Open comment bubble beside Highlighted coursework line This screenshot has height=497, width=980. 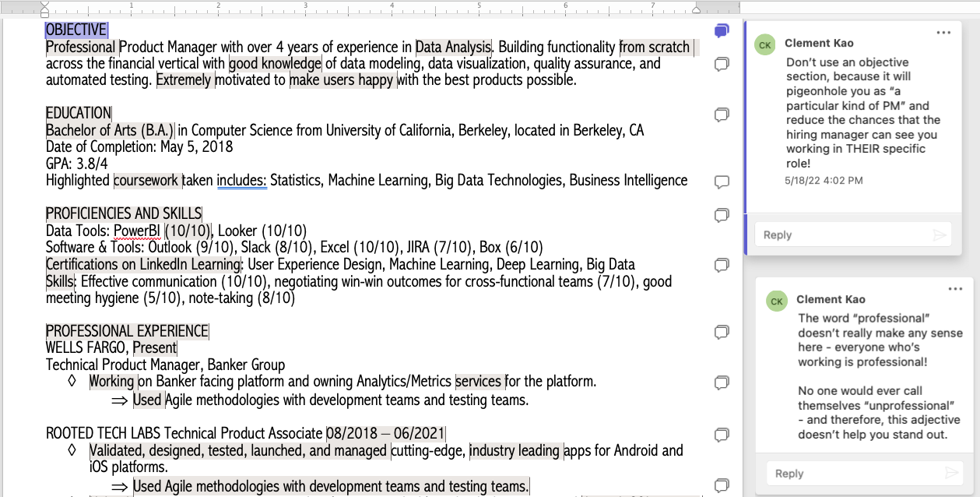click(x=722, y=182)
